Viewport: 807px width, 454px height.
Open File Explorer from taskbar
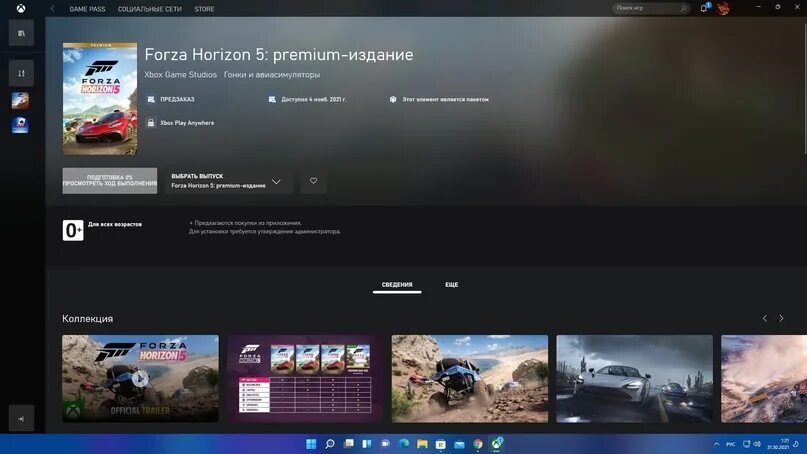click(423, 444)
